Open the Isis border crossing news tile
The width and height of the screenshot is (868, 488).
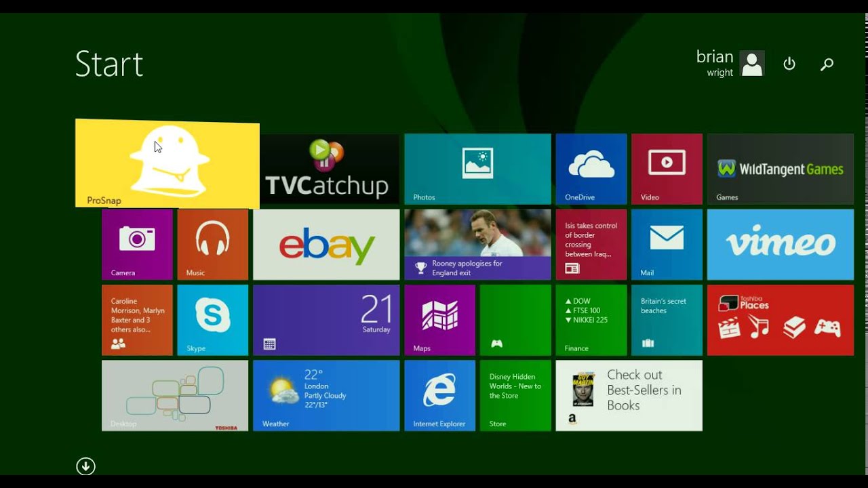(591, 245)
